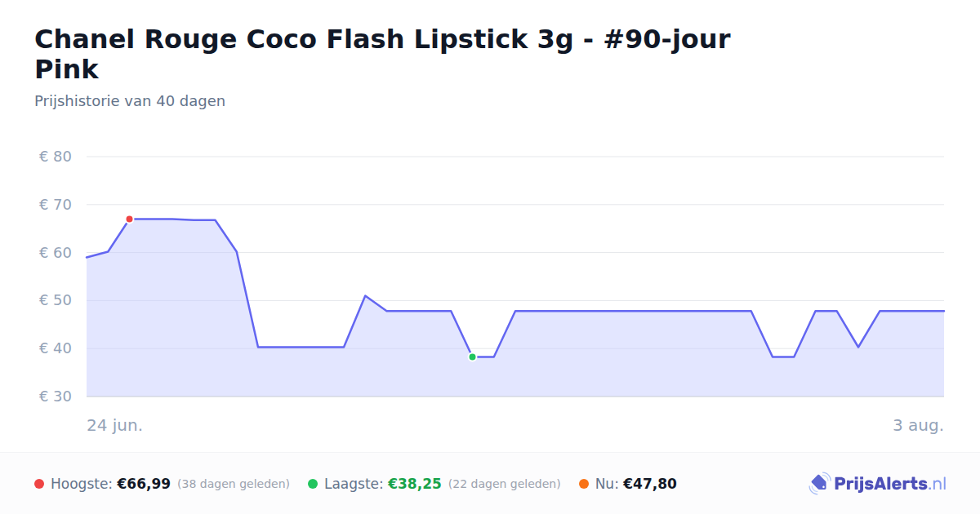Image resolution: width=980 pixels, height=514 pixels.
Task: Select the € 40 axis label
Action: (56, 348)
